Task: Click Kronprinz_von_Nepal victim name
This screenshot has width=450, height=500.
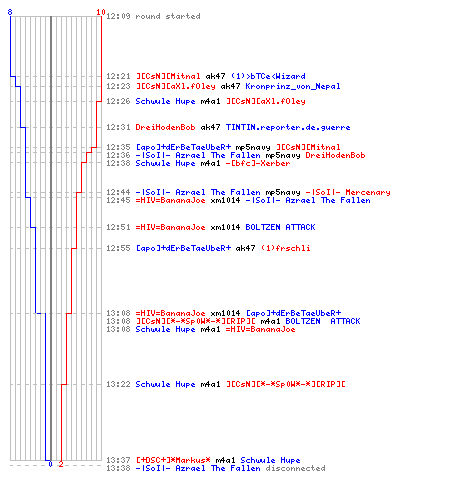Action: click(293, 86)
